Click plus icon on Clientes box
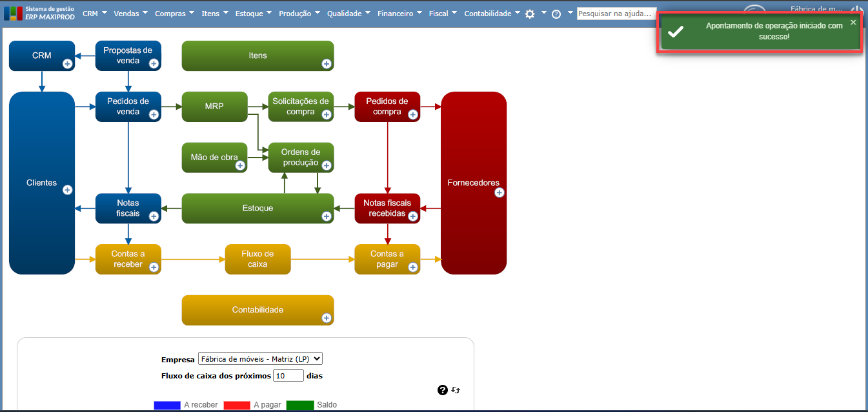 point(67,190)
